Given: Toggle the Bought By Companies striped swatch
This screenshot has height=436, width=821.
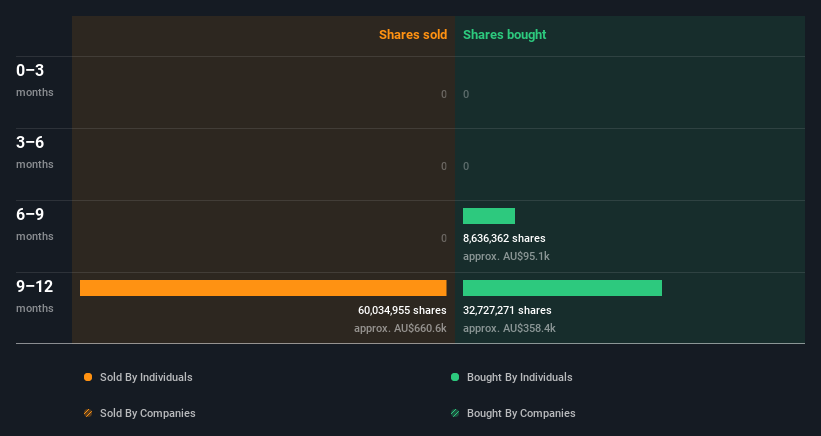Looking at the screenshot, I should tap(455, 413).
